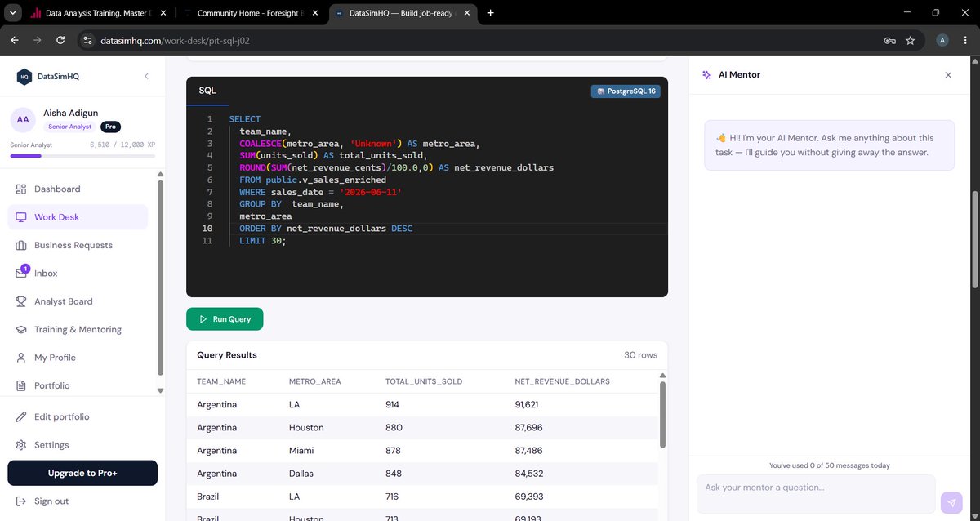Click the browser back arrow
The width and height of the screenshot is (980, 521).
coord(15,40)
